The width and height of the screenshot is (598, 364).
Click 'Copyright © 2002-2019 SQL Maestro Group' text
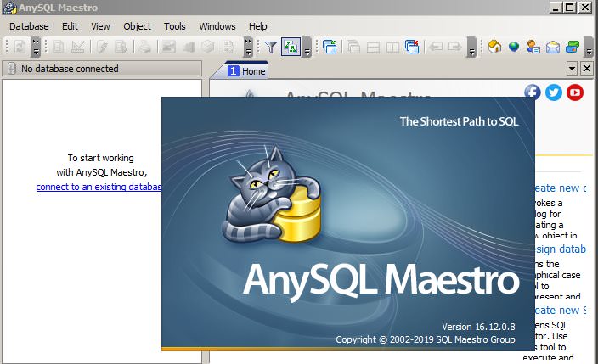[426, 339]
